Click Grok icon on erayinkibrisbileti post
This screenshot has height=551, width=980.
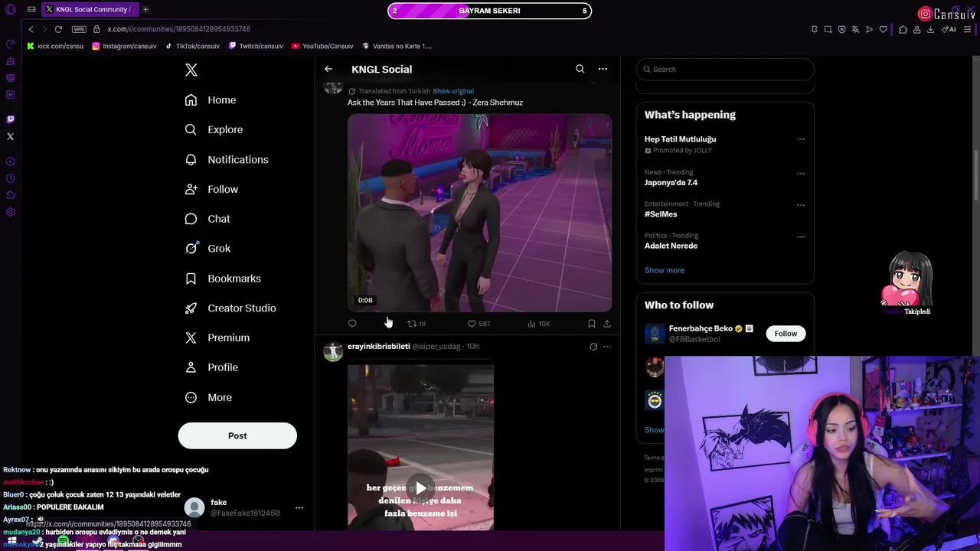(x=593, y=347)
